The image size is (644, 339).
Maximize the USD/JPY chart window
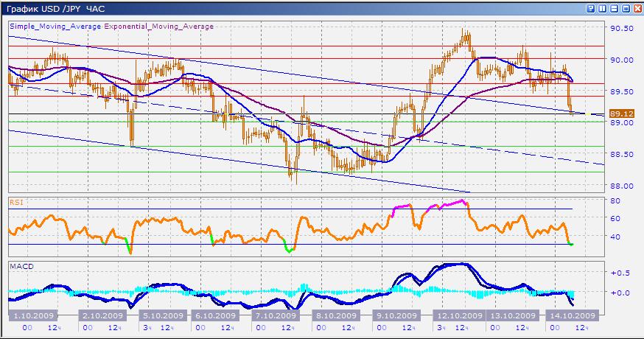[626, 8]
